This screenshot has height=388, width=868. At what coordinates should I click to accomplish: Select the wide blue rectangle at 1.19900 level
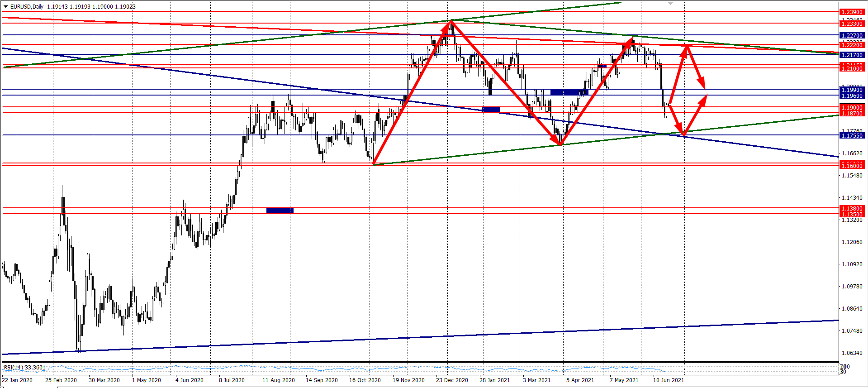coord(569,92)
